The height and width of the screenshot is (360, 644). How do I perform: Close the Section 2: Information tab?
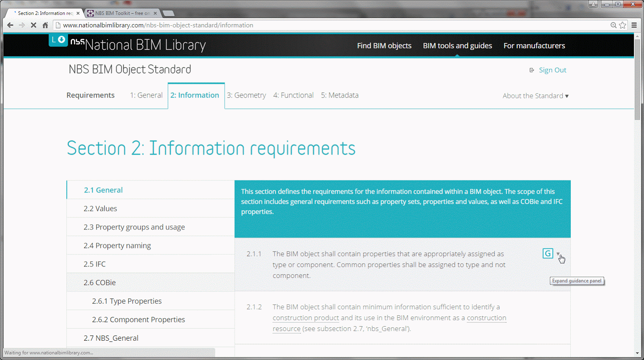(x=78, y=13)
